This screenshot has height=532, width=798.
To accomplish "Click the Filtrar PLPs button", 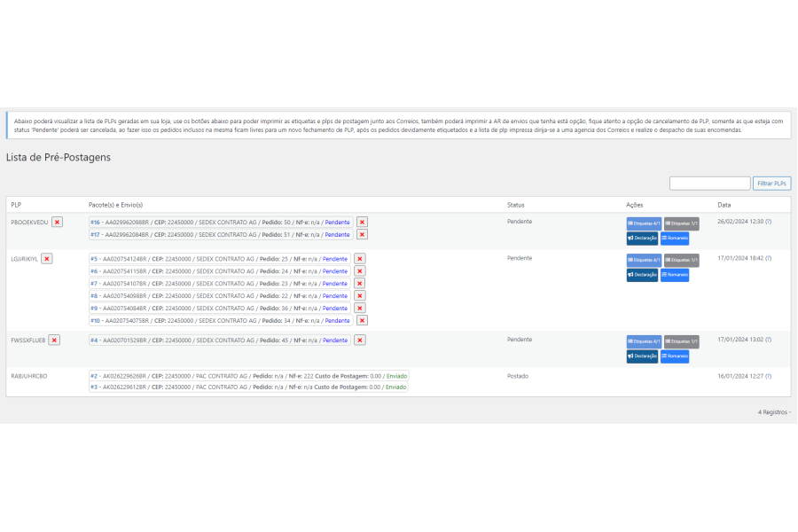I will [x=771, y=184].
